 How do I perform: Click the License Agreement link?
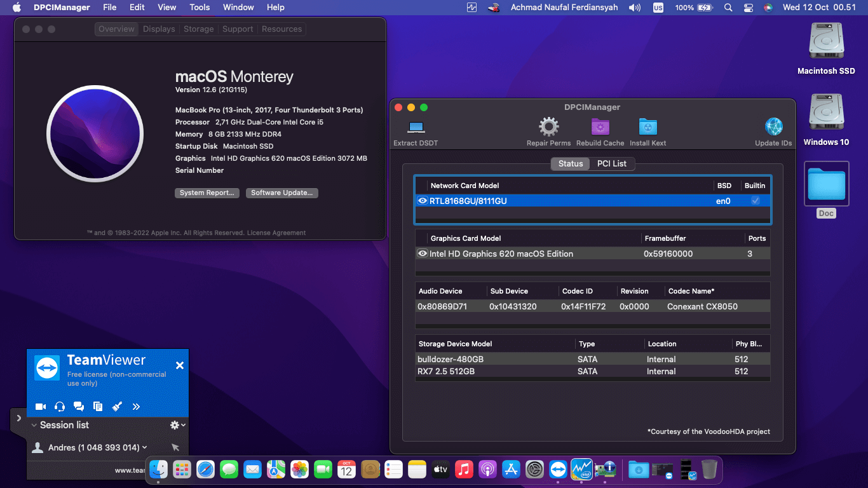click(x=276, y=233)
